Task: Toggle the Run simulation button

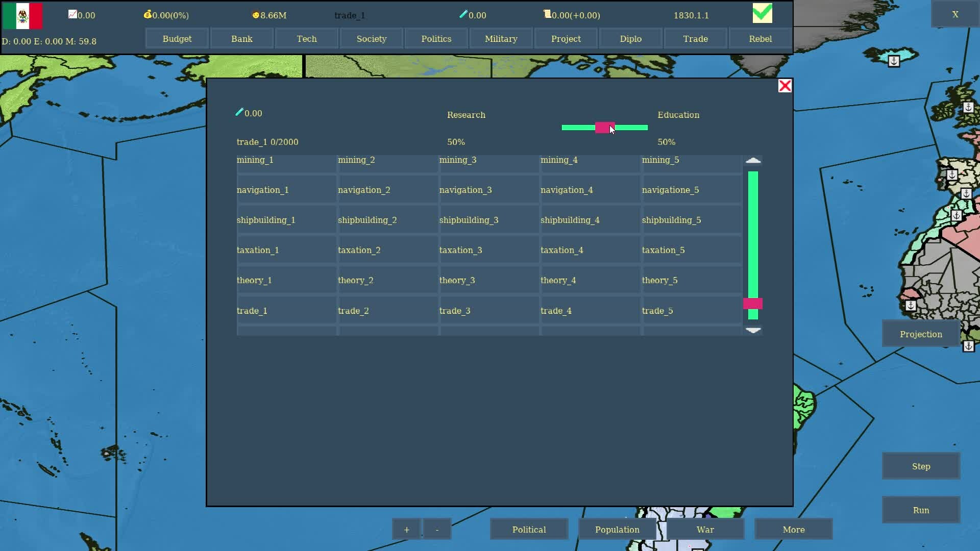Action: pos(921,510)
